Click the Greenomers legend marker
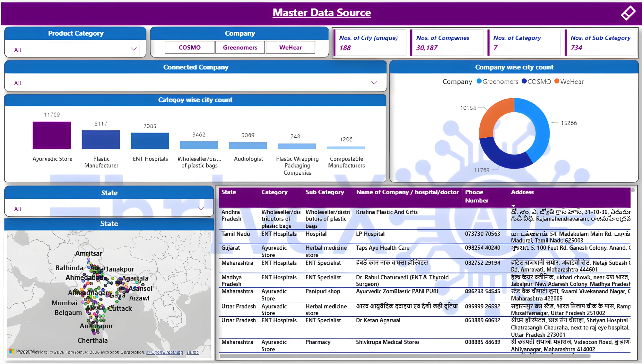 (479, 81)
